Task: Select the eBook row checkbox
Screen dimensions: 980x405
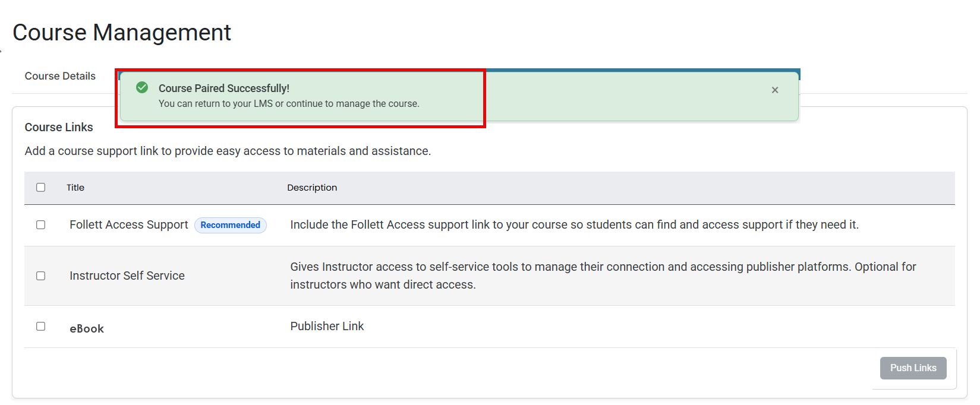Action: click(40, 327)
